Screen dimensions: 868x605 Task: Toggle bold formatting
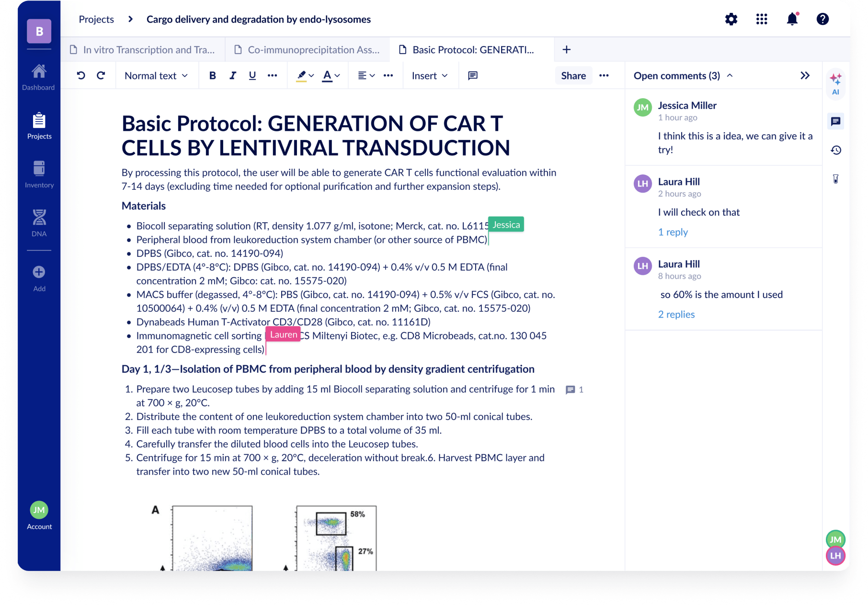213,76
